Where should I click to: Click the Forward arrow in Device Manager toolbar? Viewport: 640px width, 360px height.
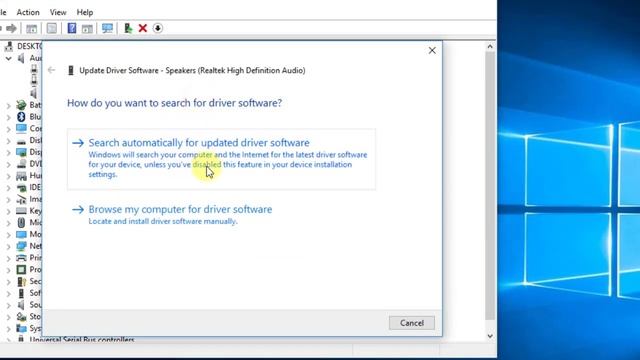click(11, 28)
